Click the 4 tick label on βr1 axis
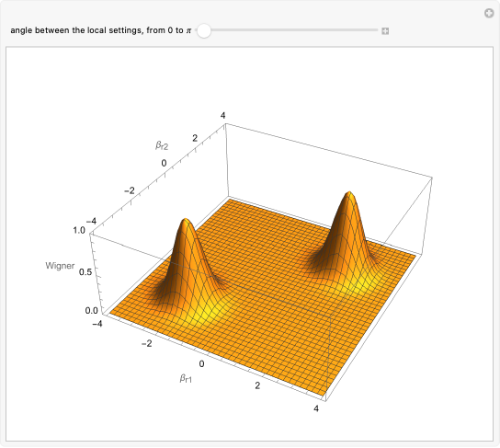500x448 pixels. (316, 408)
